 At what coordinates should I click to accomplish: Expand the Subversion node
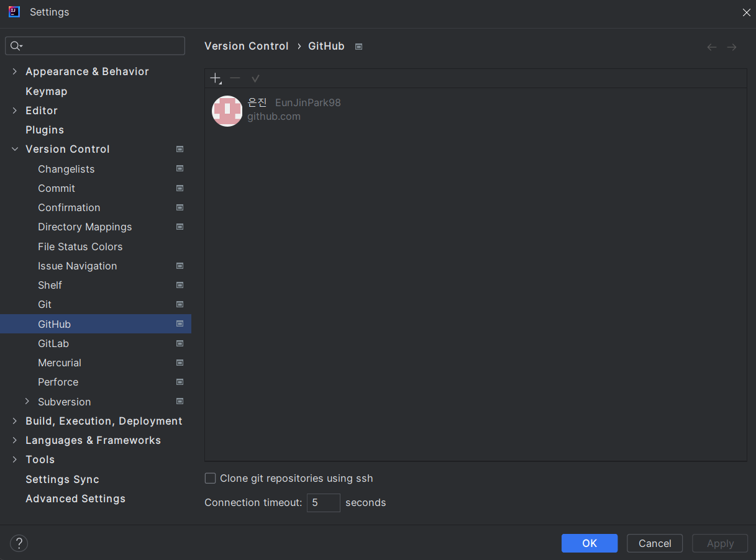point(27,402)
